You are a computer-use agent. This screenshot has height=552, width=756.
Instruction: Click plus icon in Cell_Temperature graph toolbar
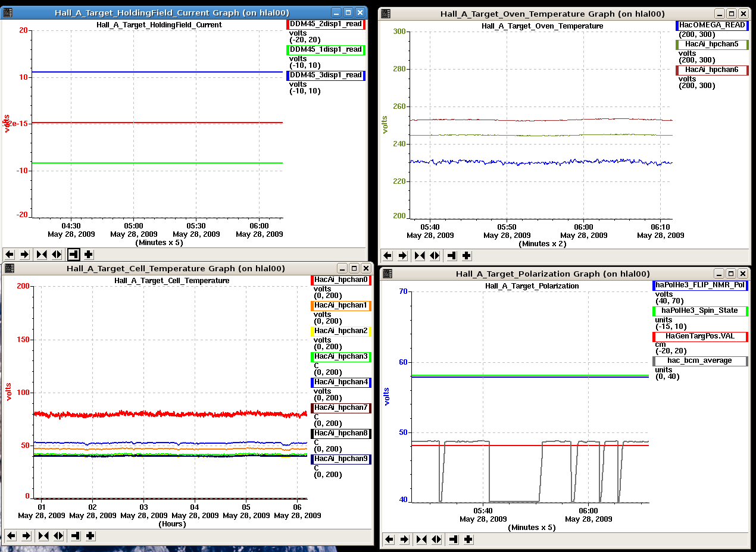[x=90, y=536]
